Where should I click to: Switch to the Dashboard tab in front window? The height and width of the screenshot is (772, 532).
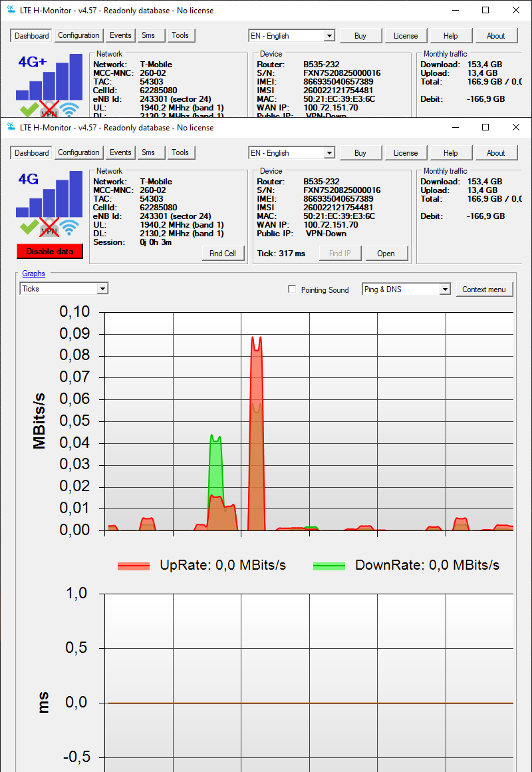pos(31,152)
